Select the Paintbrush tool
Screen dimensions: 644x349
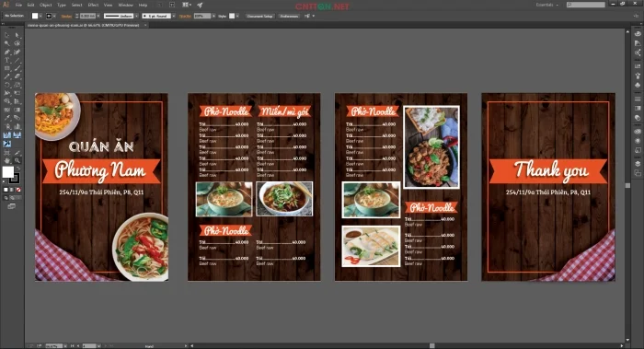pyautogui.click(x=17, y=69)
